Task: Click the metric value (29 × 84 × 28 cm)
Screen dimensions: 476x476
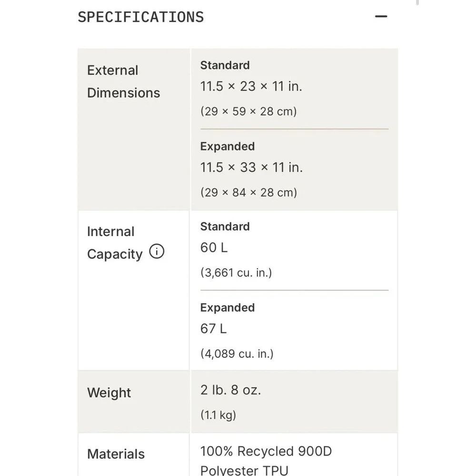Action: click(248, 192)
